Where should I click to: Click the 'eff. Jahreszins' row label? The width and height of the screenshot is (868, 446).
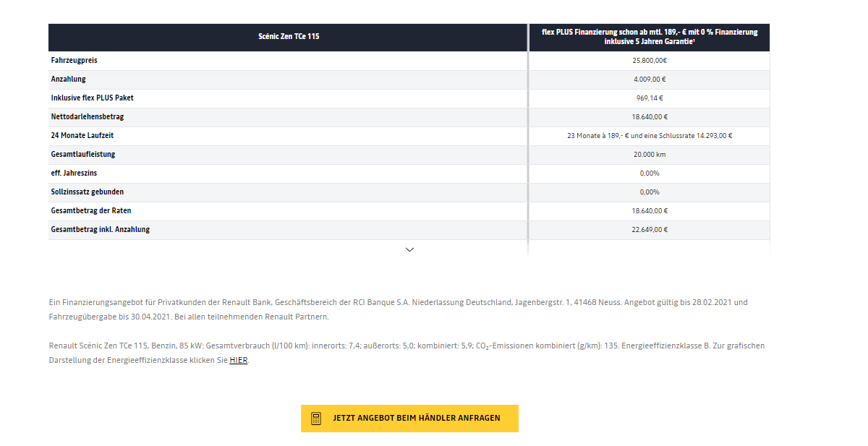tap(75, 173)
